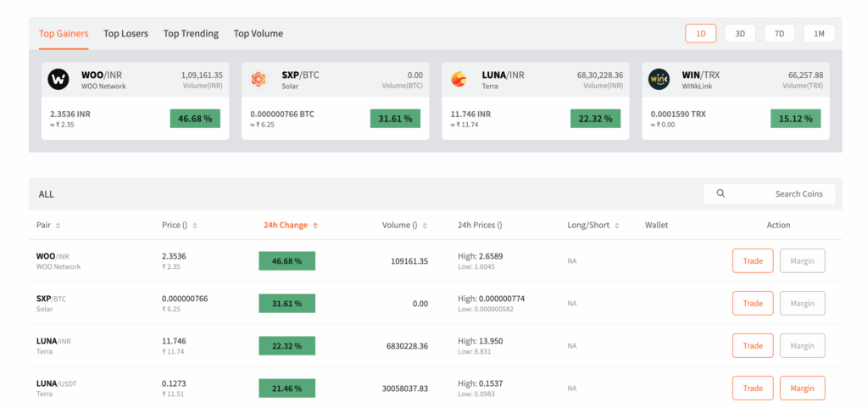Sort table by Price column arrows

point(194,226)
